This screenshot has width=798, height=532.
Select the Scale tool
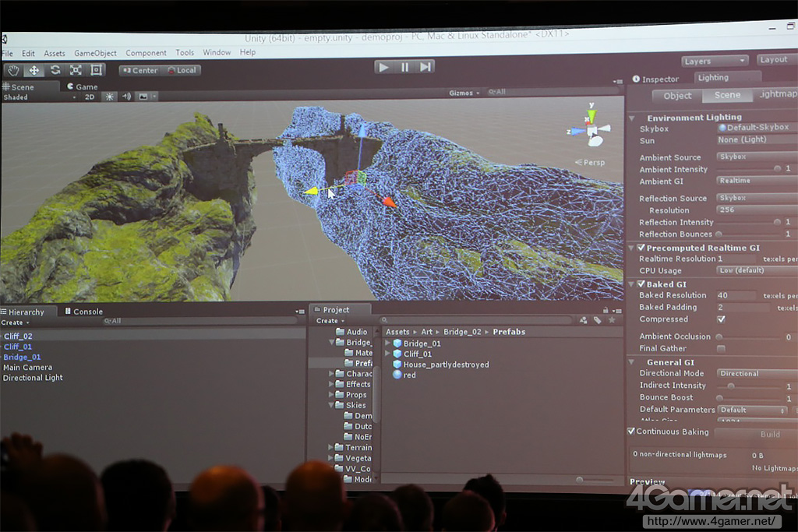tap(76, 70)
